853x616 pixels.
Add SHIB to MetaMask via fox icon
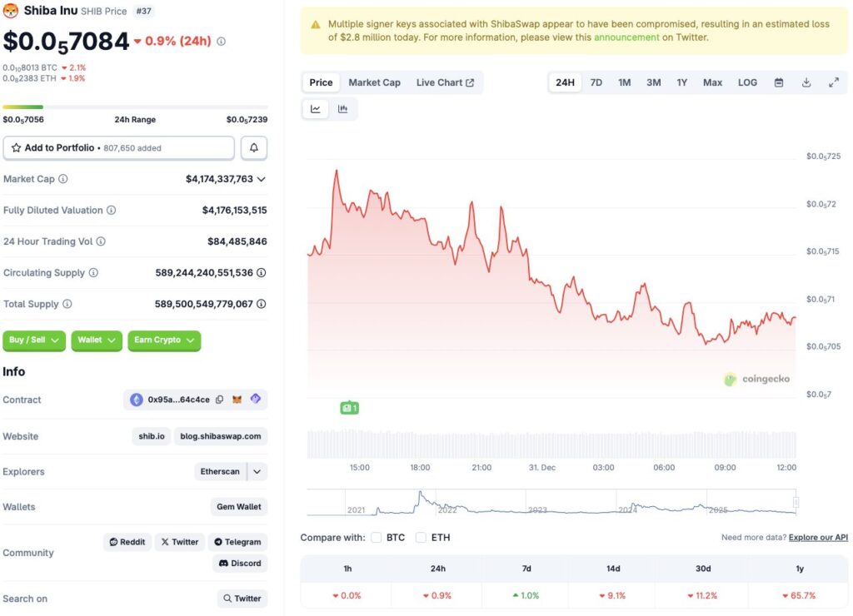pyautogui.click(x=237, y=400)
